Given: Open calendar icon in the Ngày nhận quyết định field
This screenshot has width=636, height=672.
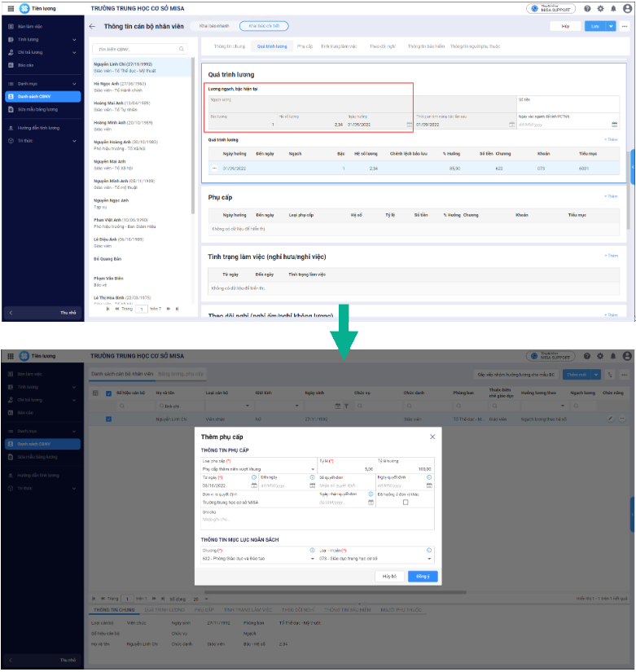Looking at the screenshot, I should [371, 503].
